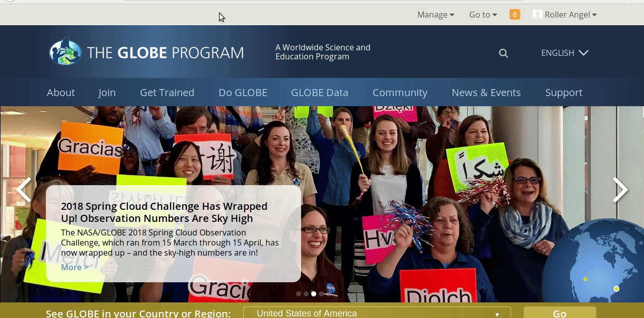This screenshot has width=644, height=318.
Task: Click the 2018 Spring Cloud Challenge headline
Action: [x=164, y=212]
